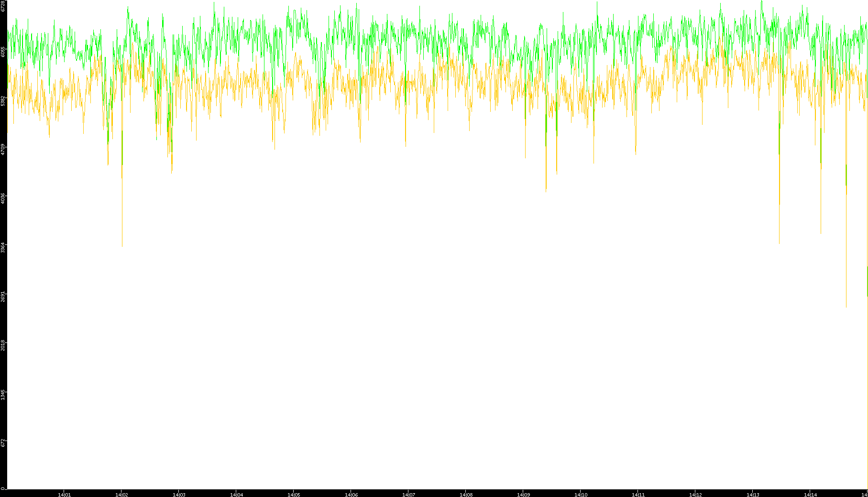
Task: Click the 4709 y-axis label
Action: tap(3, 150)
